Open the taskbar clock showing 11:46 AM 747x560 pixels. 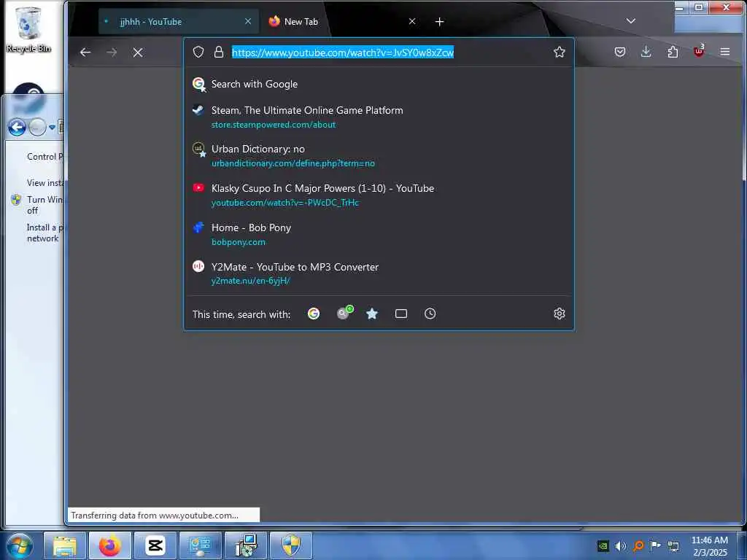tap(710, 546)
